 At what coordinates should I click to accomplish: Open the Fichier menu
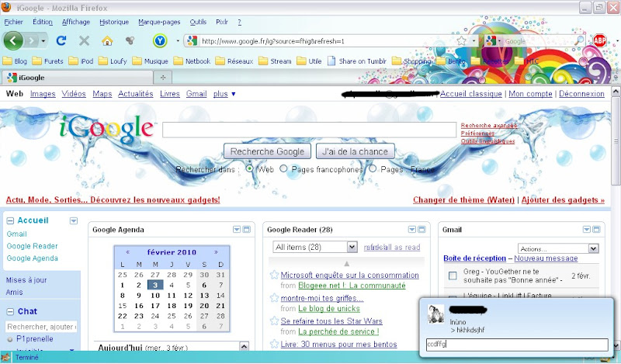(x=13, y=23)
